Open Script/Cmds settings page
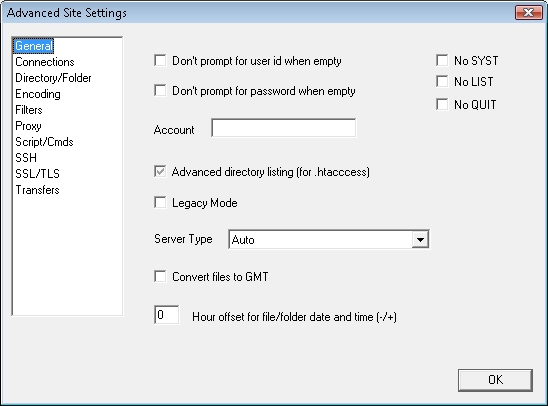 coord(44,142)
